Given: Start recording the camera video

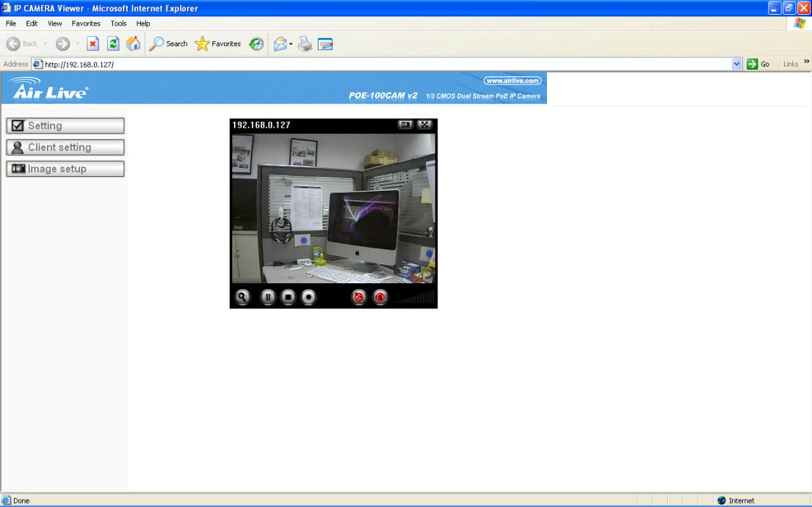Looking at the screenshot, I should pos(309,297).
